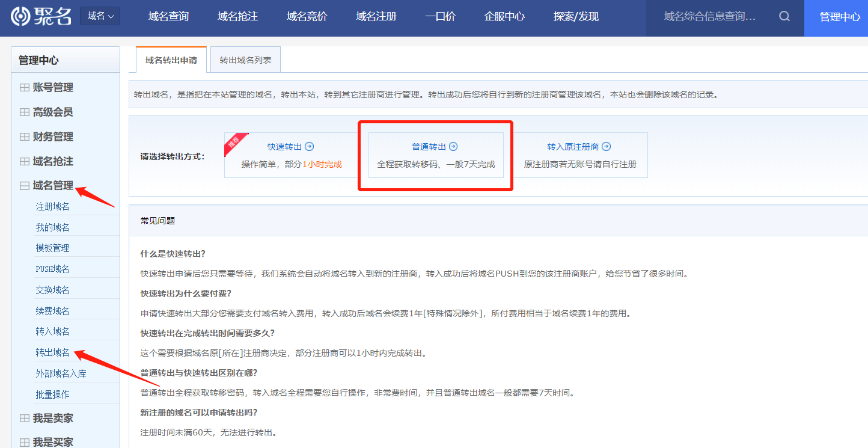Focus the 域名综合信息查询 search field

[711, 17]
